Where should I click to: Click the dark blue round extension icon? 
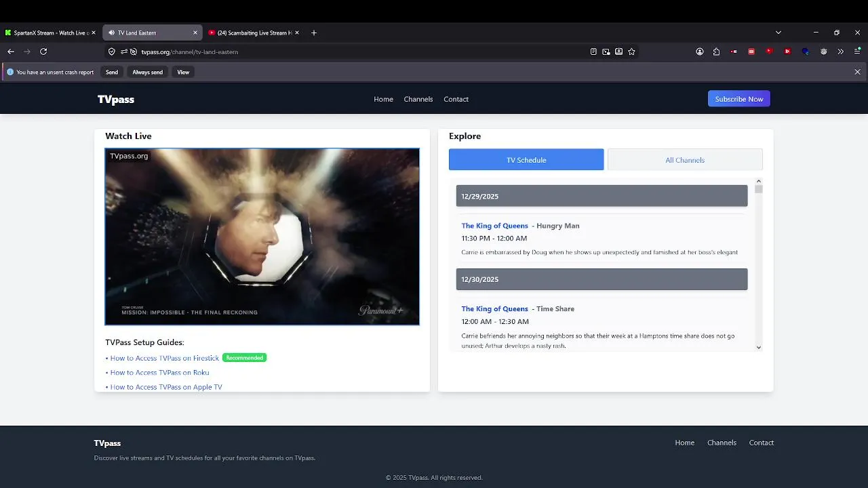click(806, 52)
